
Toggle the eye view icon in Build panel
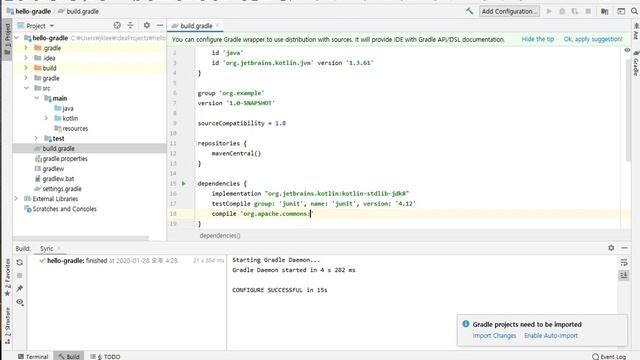[x=20, y=302]
